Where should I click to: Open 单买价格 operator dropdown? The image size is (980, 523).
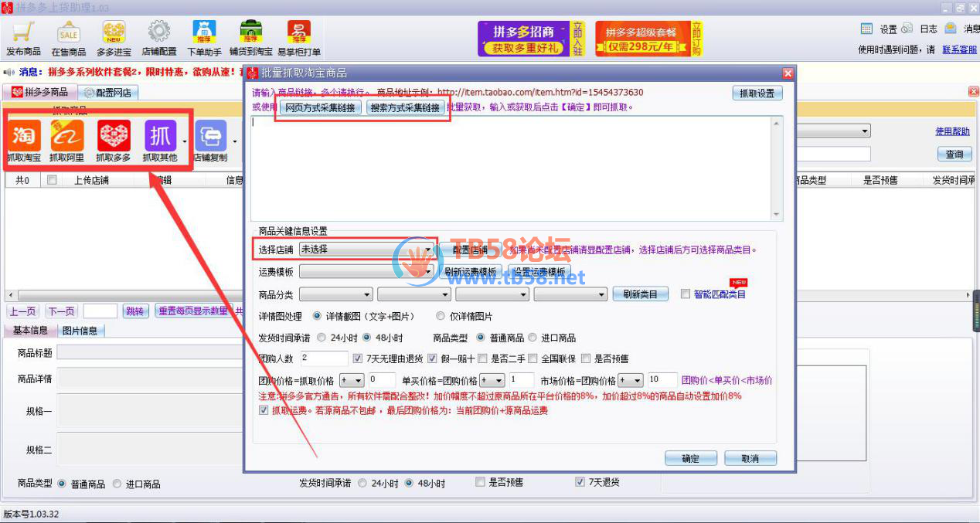tap(492, 380)
